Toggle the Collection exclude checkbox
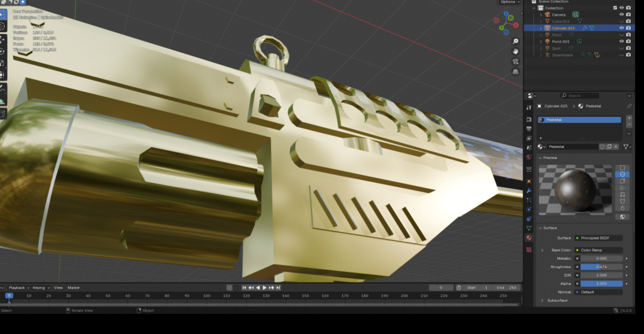This screenshot has width=644, height=334. (x=615, y=8)
